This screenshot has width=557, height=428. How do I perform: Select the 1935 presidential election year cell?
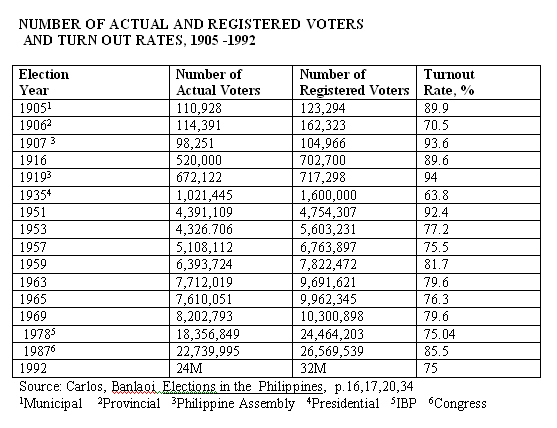[x=91, y=195]
